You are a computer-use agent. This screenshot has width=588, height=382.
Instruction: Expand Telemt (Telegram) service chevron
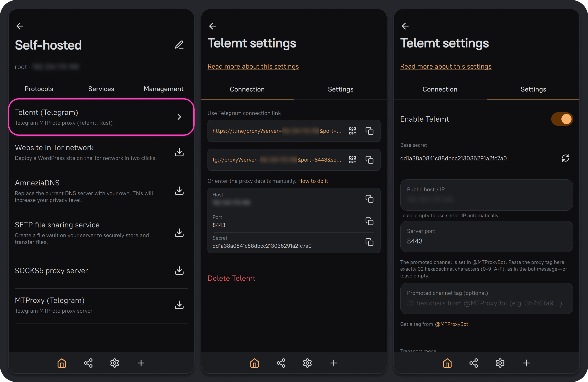179,117
